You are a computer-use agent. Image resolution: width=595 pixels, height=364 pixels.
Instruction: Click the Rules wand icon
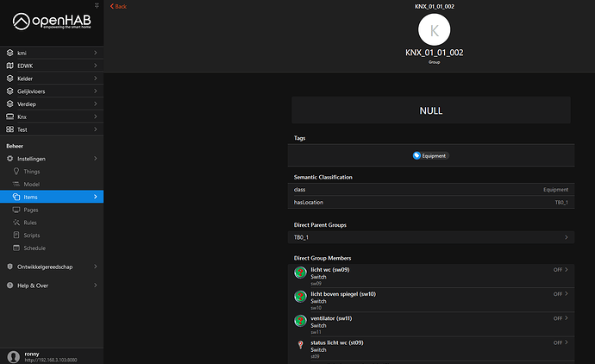coord(16,223)
